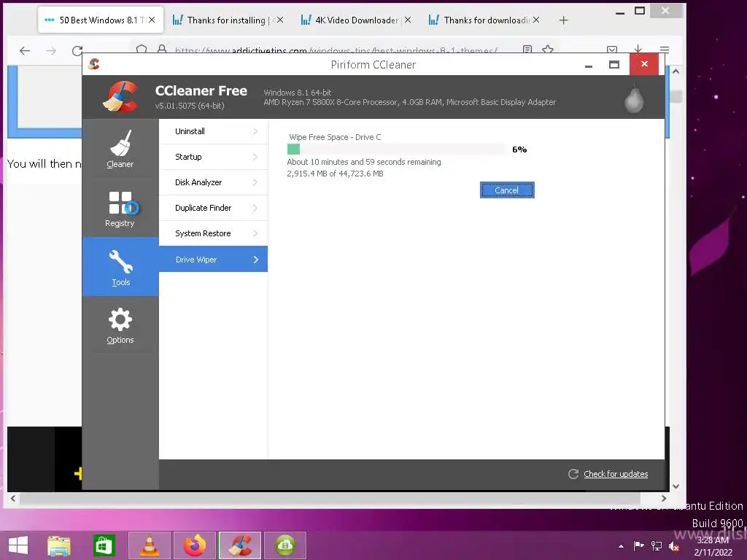Open Windows Start button

pos(18,545)
